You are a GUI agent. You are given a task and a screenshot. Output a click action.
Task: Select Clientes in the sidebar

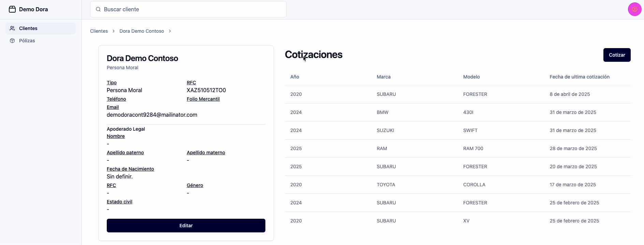(28, 28)
